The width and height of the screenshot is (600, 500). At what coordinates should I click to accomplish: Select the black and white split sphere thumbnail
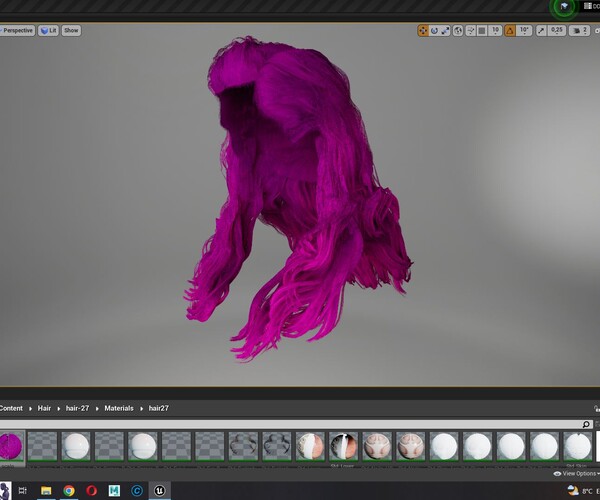[343, 446]
